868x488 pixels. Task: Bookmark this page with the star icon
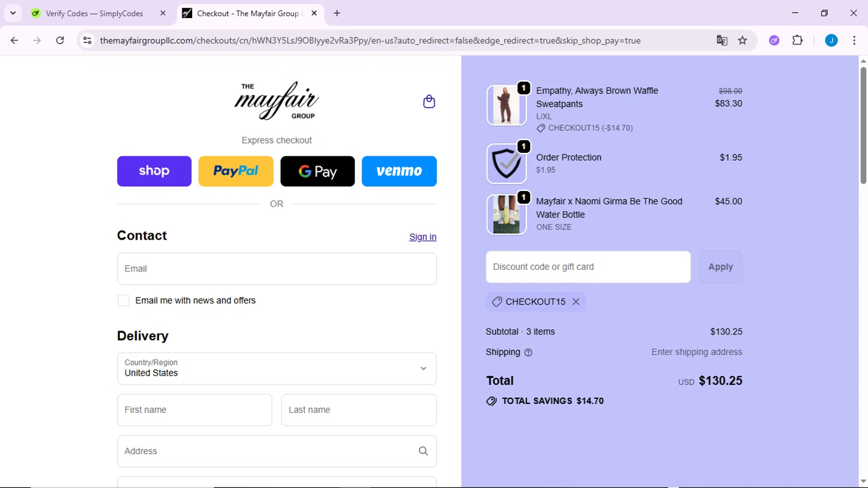click(742, 41)
